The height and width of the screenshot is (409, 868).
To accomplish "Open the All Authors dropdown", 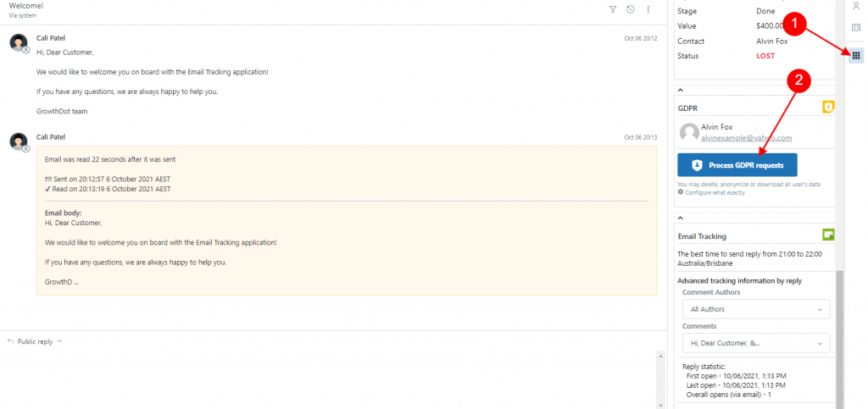I will (x=756, y=309).
